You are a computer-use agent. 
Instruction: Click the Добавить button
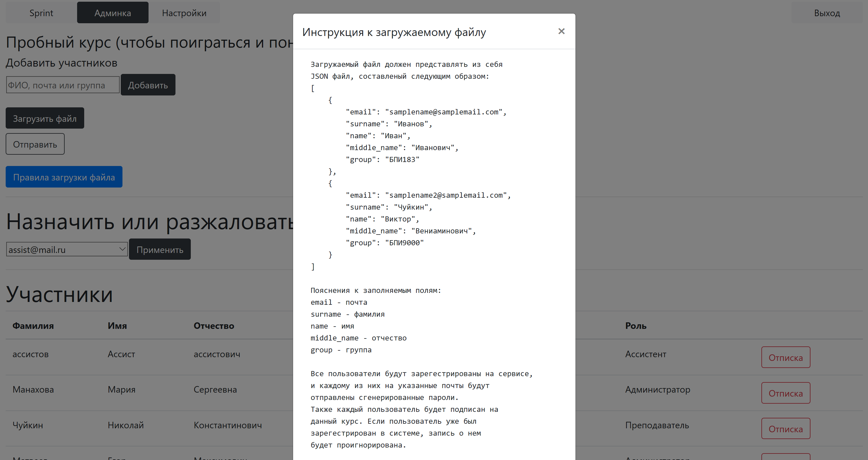point(148,85)
